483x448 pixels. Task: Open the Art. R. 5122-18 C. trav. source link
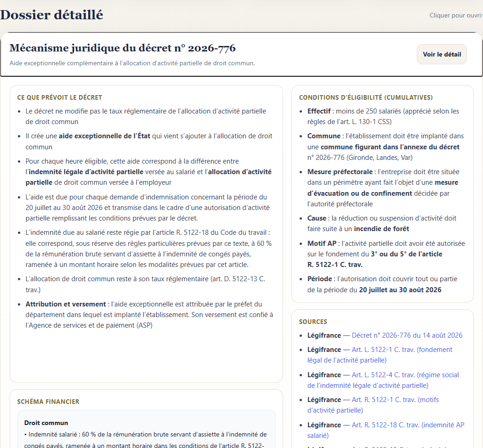click(386, 430)
